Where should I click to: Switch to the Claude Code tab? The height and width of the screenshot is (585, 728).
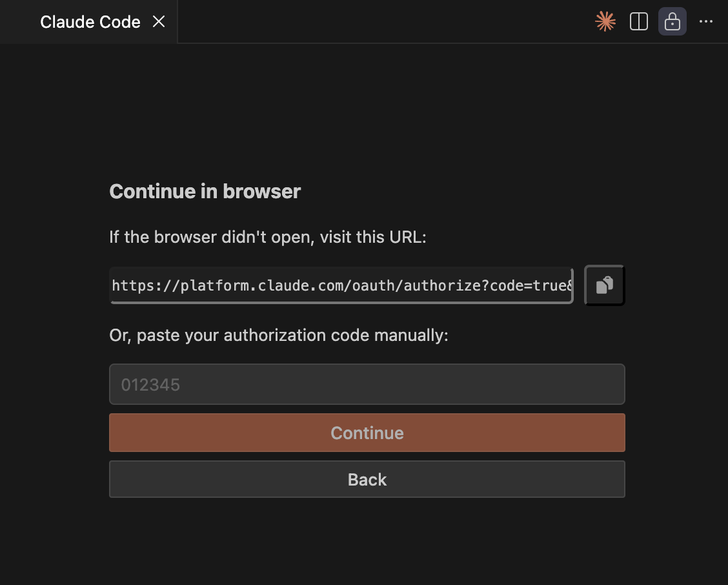(90, 22)
